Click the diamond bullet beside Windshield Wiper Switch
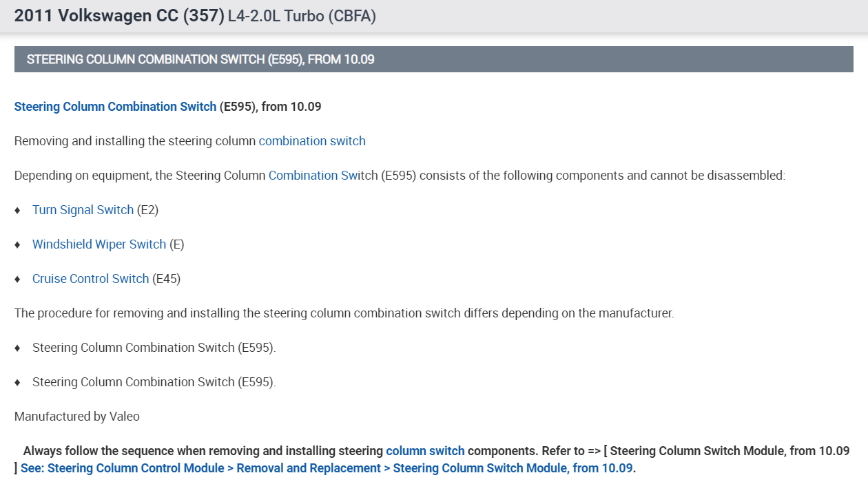The image size is (868, 493). pos(18,244)
